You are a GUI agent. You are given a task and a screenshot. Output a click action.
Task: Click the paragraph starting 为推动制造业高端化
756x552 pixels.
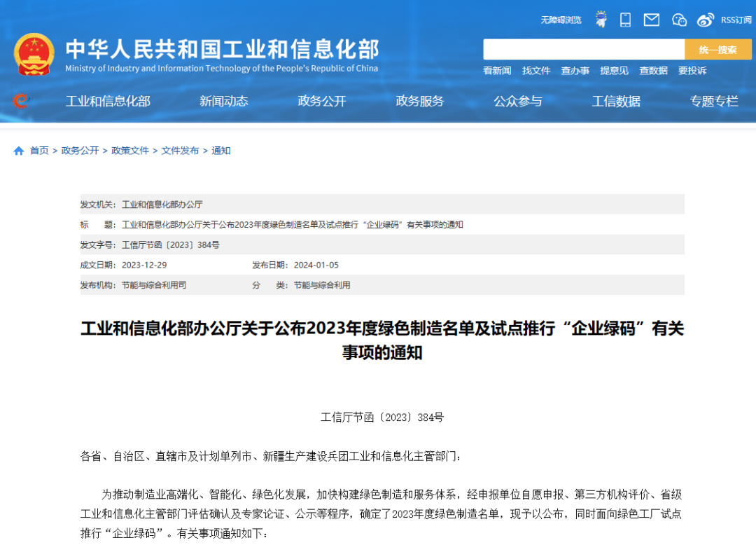pyautogui.click(x=381, y=514)
